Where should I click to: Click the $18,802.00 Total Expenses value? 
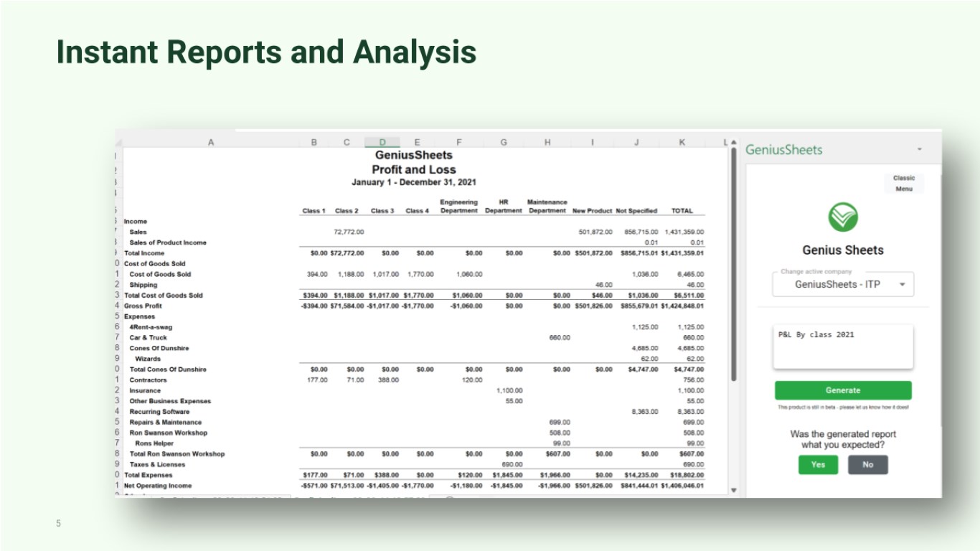click(x=689, y=475)
